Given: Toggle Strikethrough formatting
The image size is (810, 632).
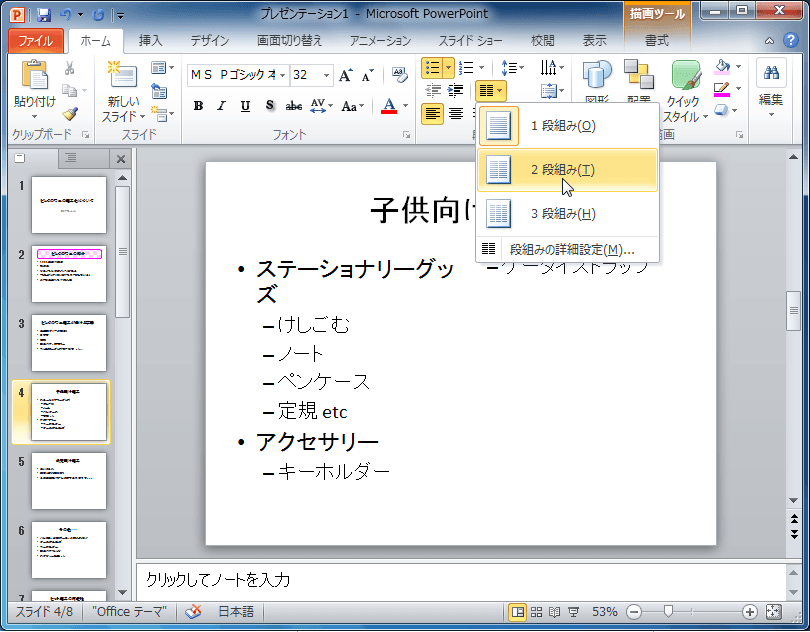Looking at the screenshot, I should (x=293, y=106).
